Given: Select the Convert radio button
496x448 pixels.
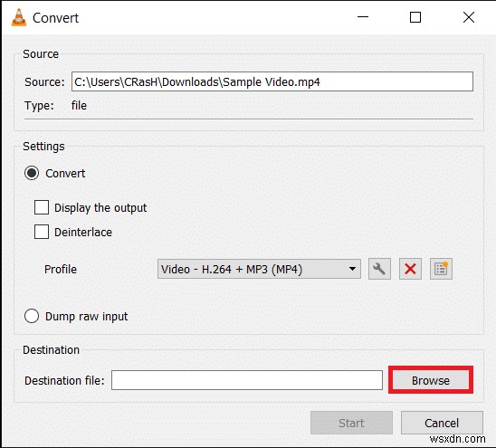Looking at the screenshot, I should [x=32, y=173].
